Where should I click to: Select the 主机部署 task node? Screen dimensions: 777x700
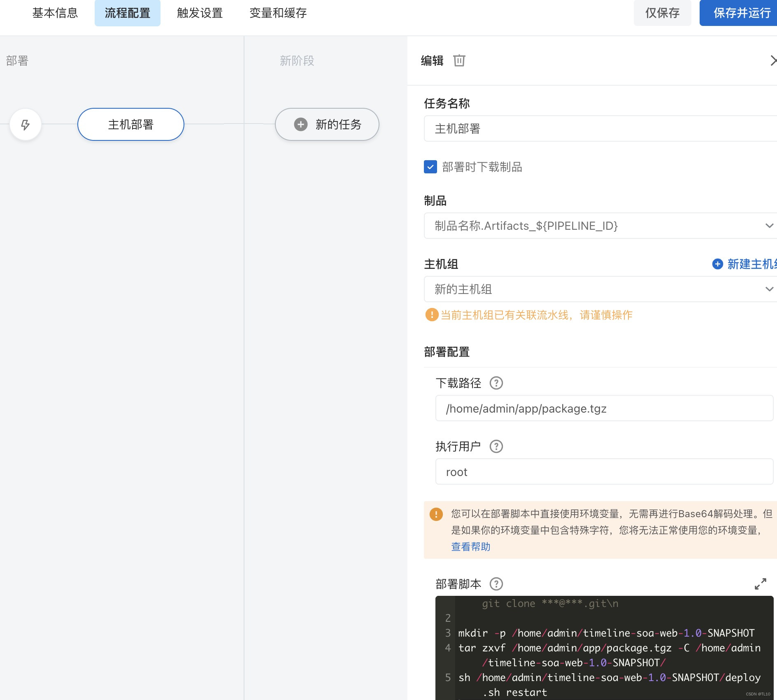click(131, 124)
